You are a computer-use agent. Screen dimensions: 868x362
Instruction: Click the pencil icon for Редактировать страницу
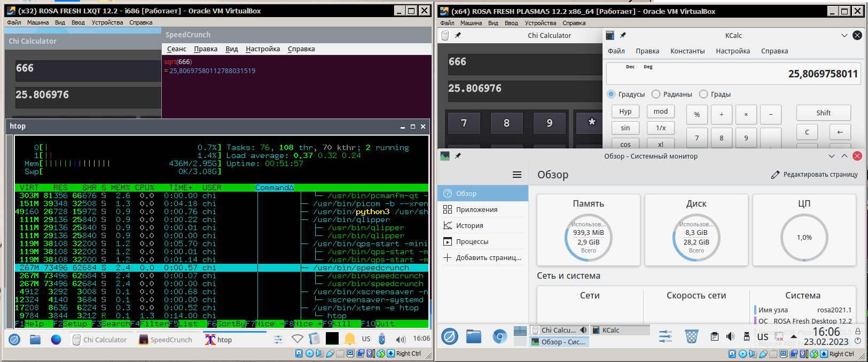point(775,175)
